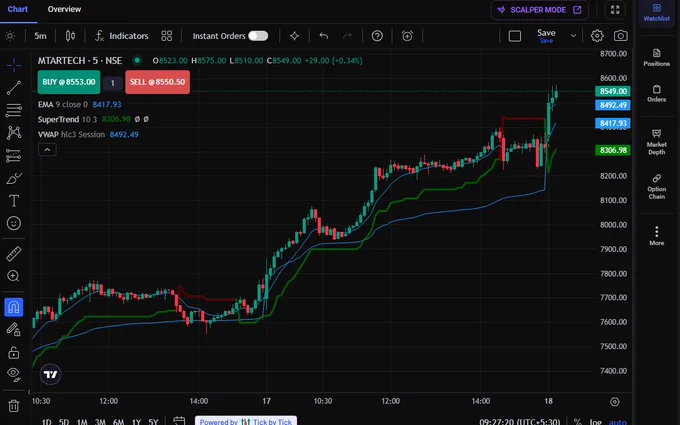Click the TradingView logo
Screen dimensions: 680x425
pos(50,374)
